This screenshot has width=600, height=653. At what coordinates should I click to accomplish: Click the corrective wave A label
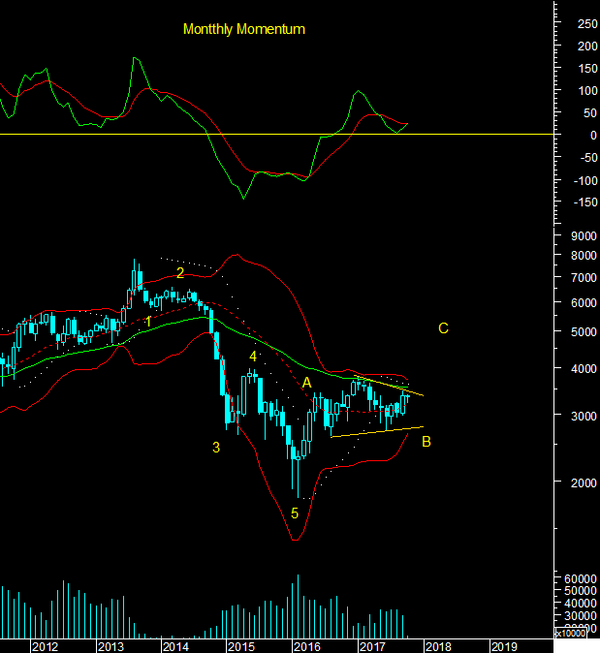pyautogui.click(x=307, y=383)
